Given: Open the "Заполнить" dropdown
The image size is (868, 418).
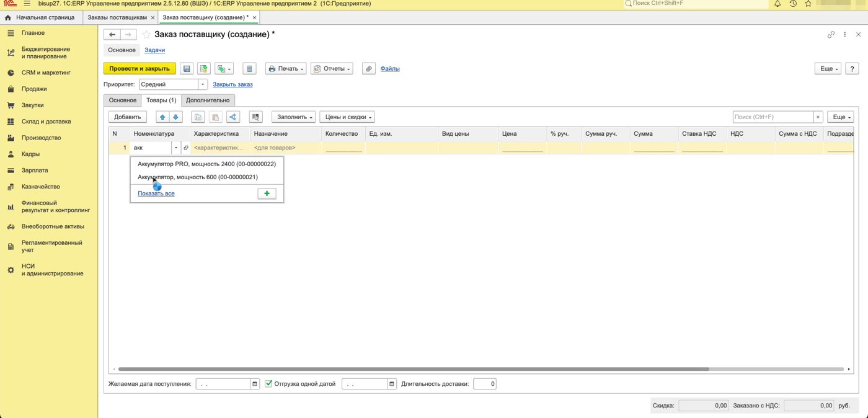Looking at the screenshot, I should 293,117.
